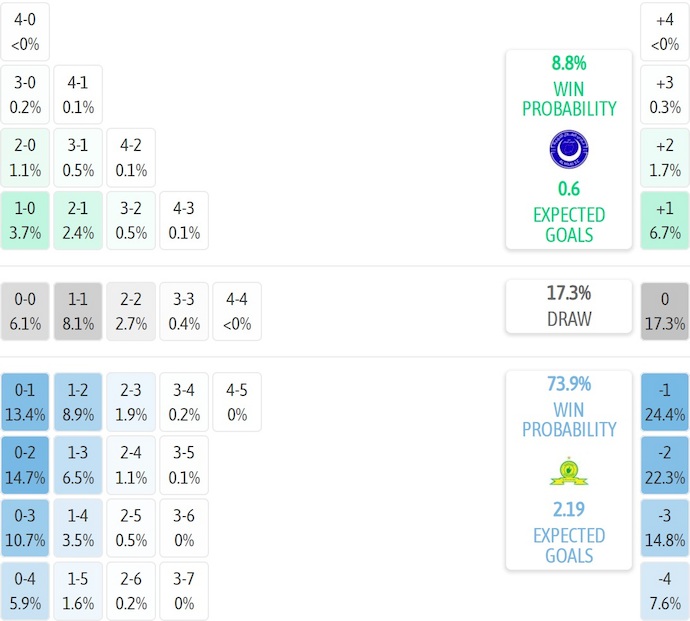Image resolution: width=690 pixels, height=621 pixels.
Task: Select the 2-1 score tile
Action: tap(78, 221)
